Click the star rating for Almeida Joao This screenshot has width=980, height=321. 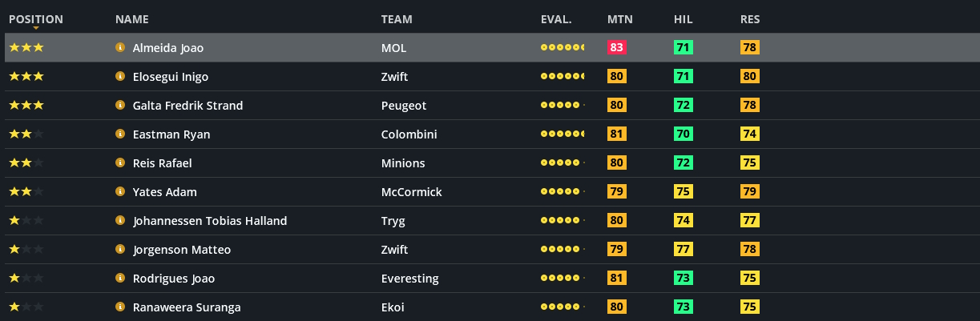click(26, 48)
